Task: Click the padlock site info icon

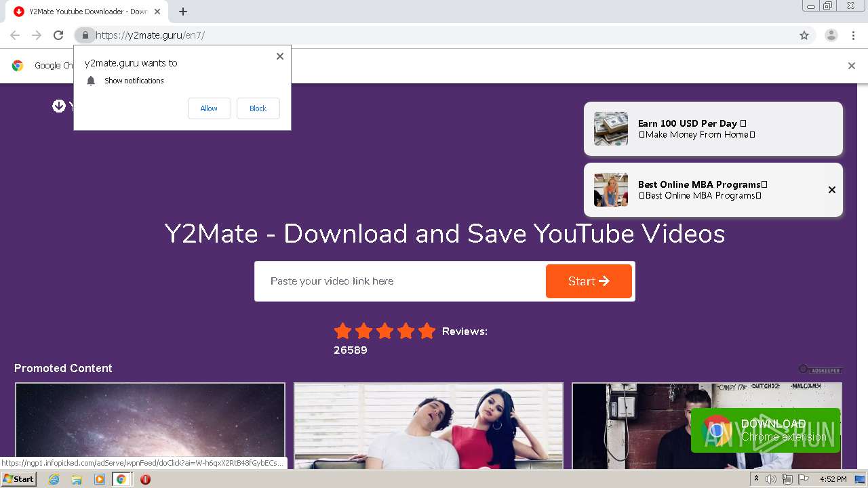Action: point(85,35)
